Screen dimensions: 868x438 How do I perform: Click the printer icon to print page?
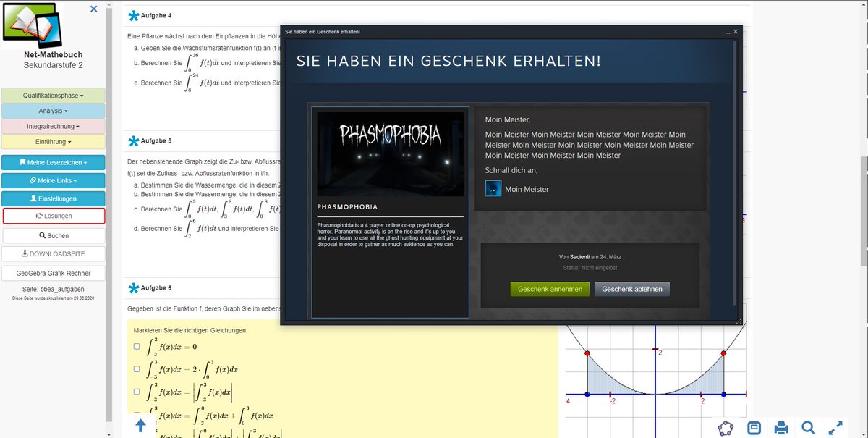781,427
